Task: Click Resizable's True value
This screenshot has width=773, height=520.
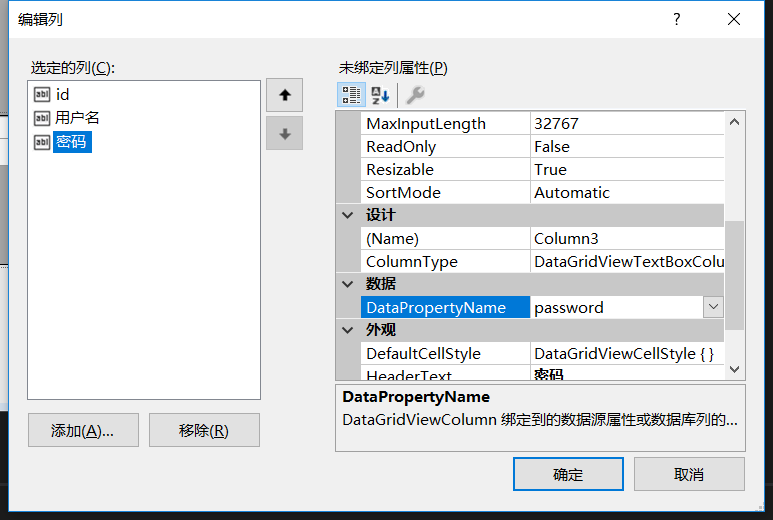Action: click(627, 170)
